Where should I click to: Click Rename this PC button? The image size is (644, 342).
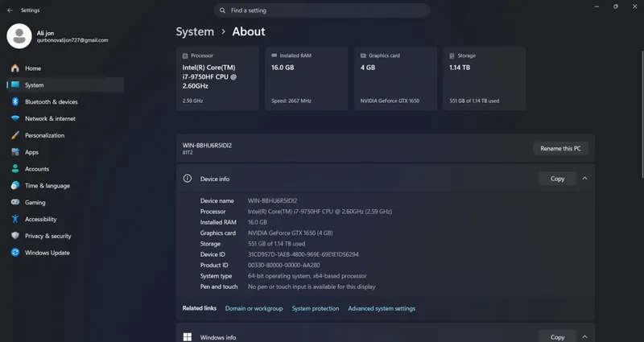click(x=560, y=148)
